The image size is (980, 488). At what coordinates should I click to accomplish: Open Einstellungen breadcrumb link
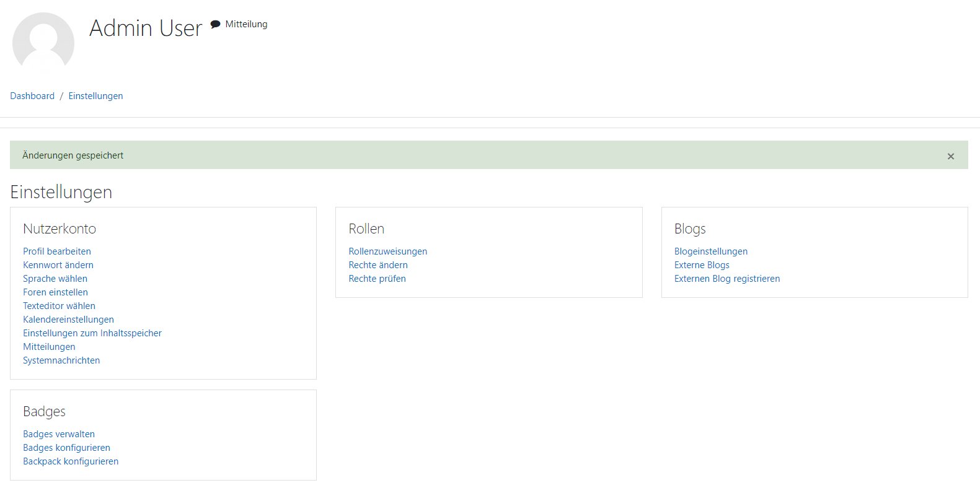coord(95,96)
